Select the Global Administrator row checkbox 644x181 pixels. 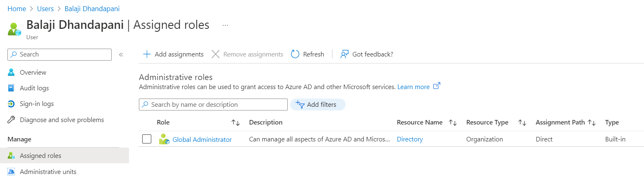(x=147, y=139)
